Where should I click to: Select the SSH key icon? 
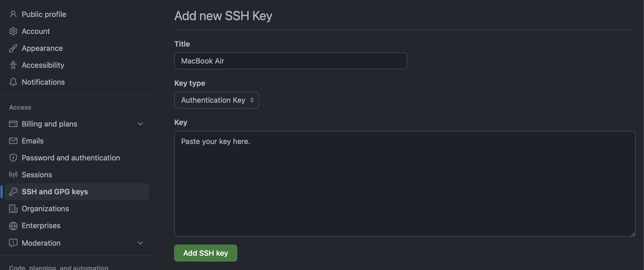click(x=13, y=191)
